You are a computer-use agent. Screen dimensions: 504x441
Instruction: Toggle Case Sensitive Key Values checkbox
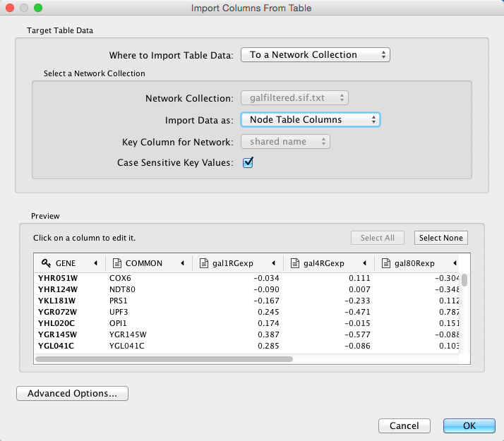pos(248,162)
